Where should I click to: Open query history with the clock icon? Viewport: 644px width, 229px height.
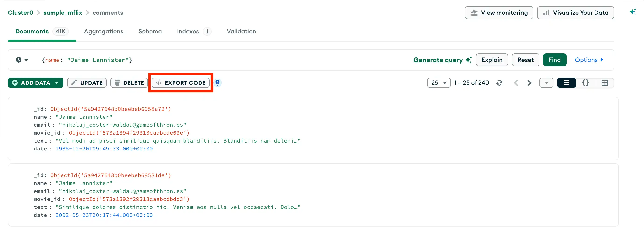coord(19,60)
